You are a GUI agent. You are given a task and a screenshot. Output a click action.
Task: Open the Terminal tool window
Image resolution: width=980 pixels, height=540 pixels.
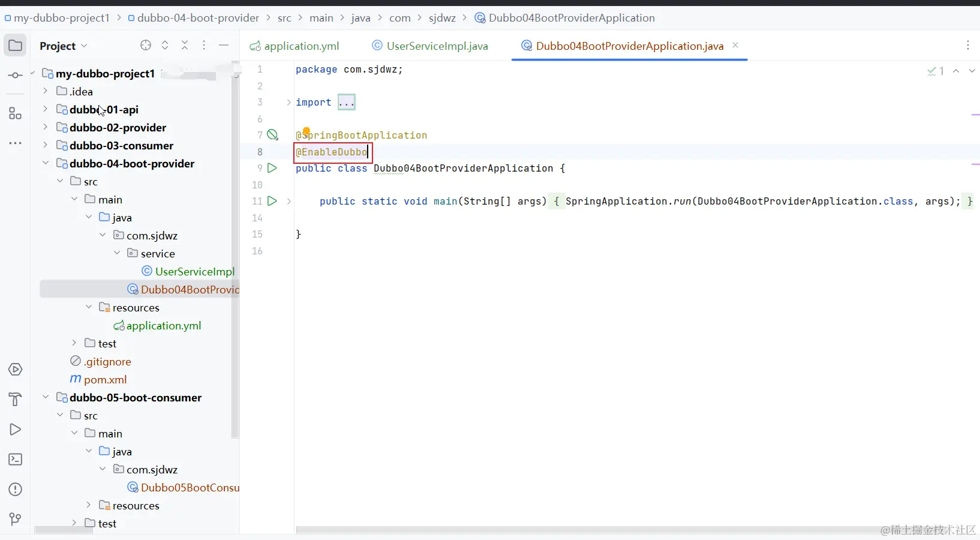pos(16,460)
